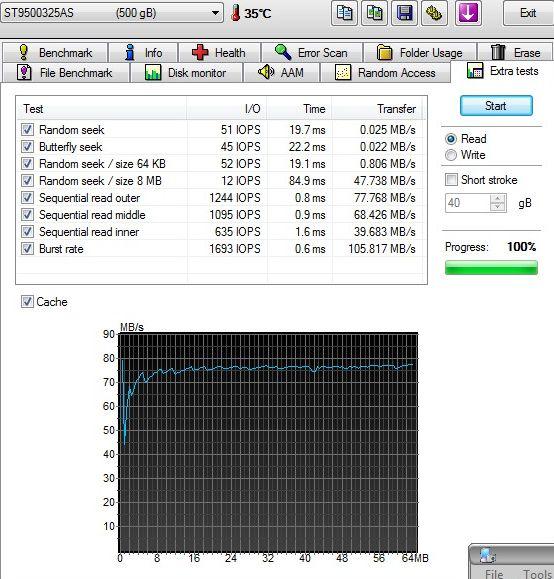Viewport: 554px width, 579px height.
Task: Click the green progress bar
Action: (x=491, y=267)
